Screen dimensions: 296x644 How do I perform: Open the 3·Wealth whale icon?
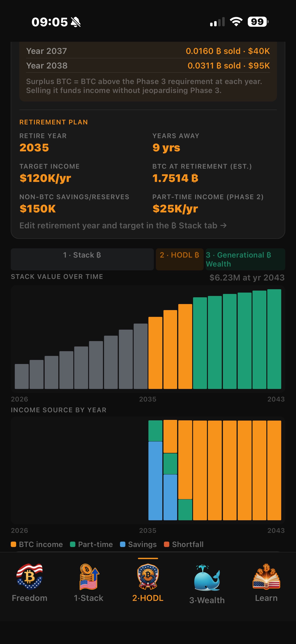coord(207,577)
